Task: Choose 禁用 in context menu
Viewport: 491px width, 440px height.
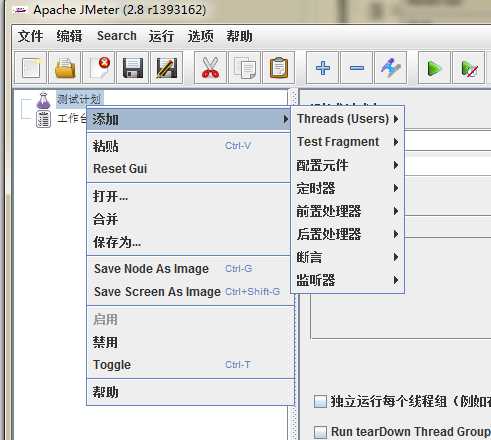Action: pos(189,342)
